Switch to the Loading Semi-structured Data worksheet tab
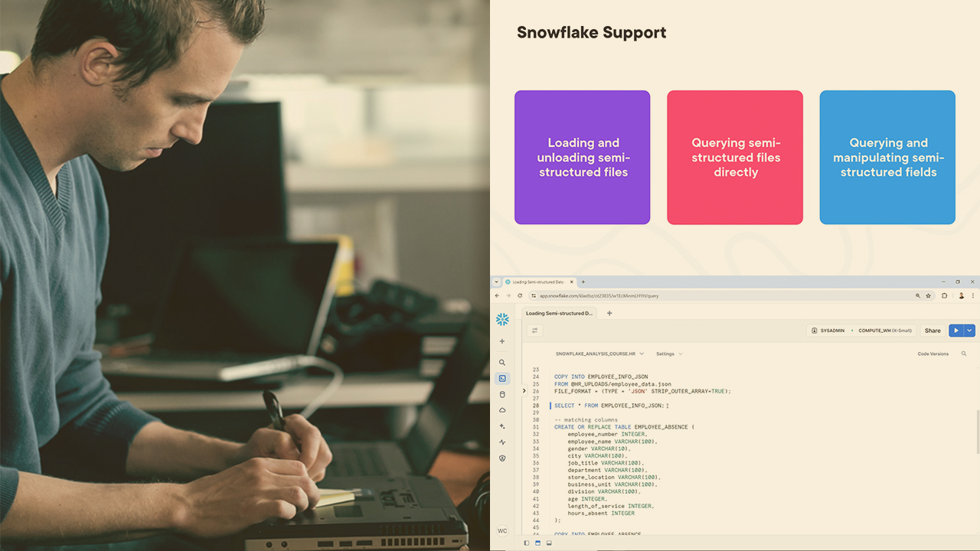The image size is (980, 551). point(558,313)
